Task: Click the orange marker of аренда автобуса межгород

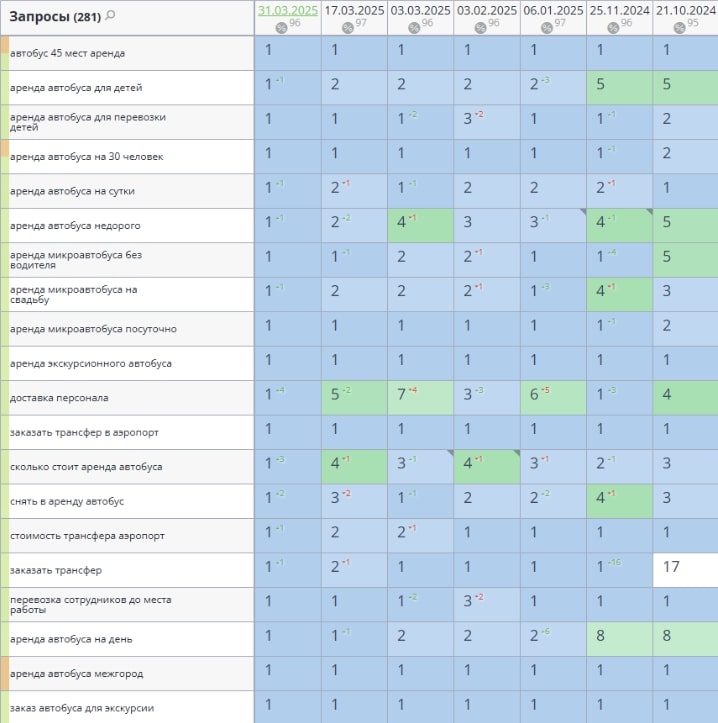Action: point(4,673)
